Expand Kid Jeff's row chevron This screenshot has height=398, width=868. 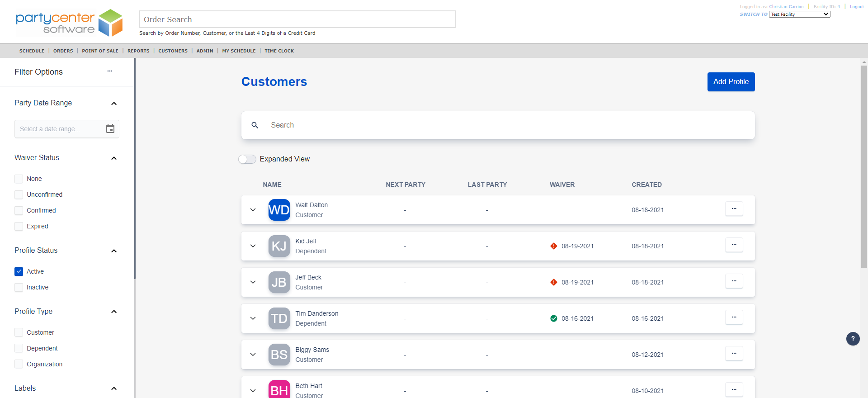pyautogui.click(x=253, y=246)
